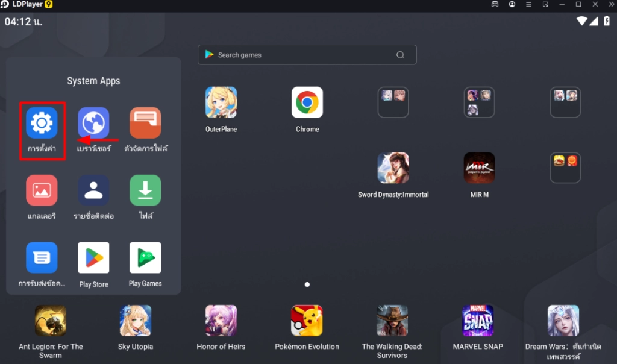Open the File Manager (ตัวจัดการไฟล์)
This screenshot has height=364, width=617.
145,123
